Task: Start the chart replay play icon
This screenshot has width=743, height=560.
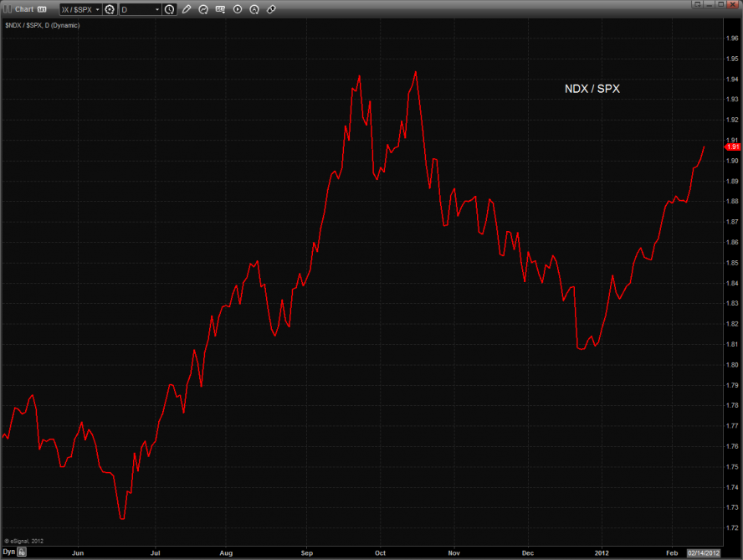Action: pos(238,9)
